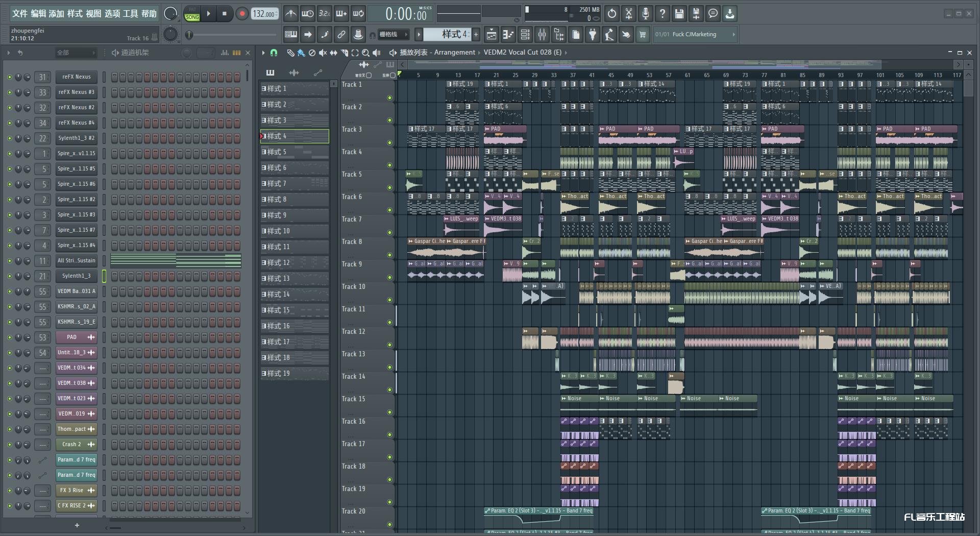Toggle recording countdown icon
The height and width of the screenshot is (536, 980).
(x=324, y=14)
